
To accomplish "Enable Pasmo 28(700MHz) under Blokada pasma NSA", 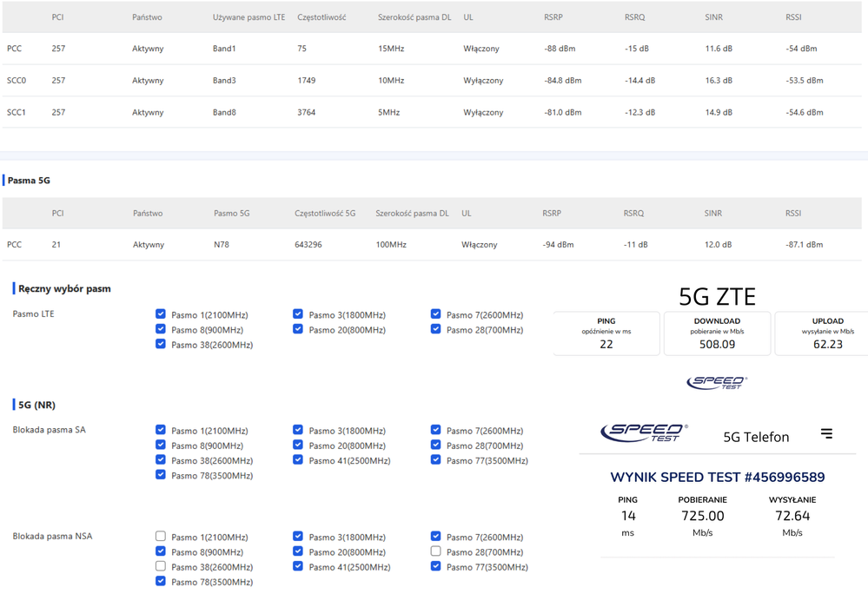I will (436, 551).
